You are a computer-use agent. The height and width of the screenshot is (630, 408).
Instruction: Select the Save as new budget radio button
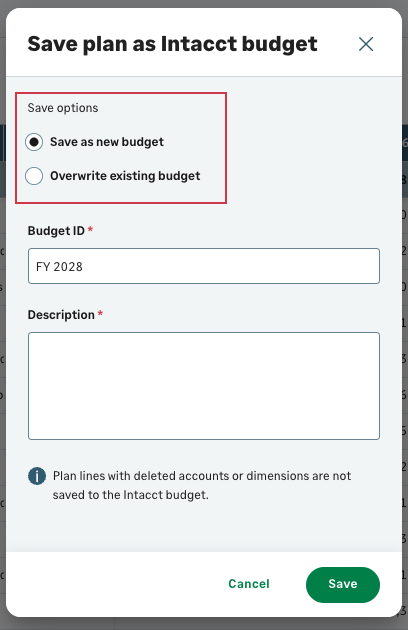[34, 142]
